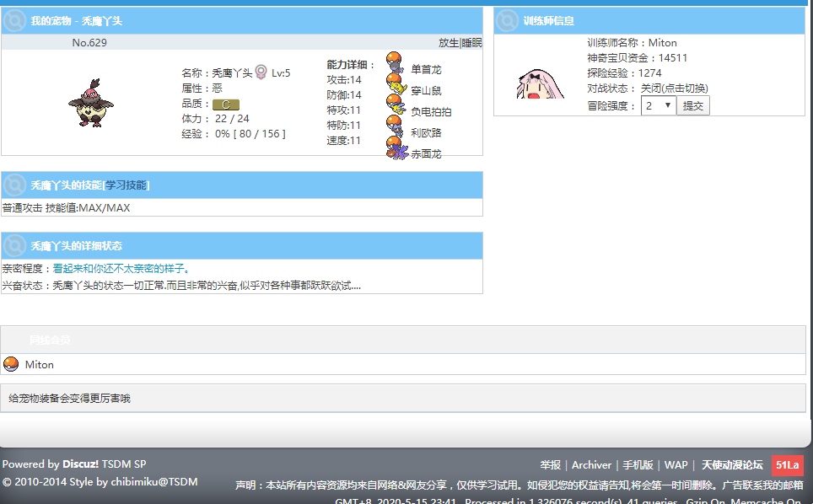
Task: Click the 穿山鼠 party Pokémon icon
Action: tap(396, 84)
